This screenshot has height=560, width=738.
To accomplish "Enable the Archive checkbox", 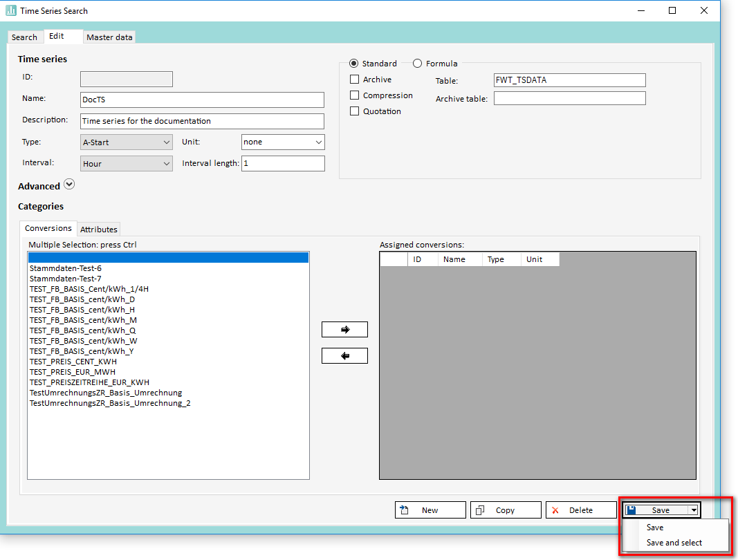I will 355,80.
